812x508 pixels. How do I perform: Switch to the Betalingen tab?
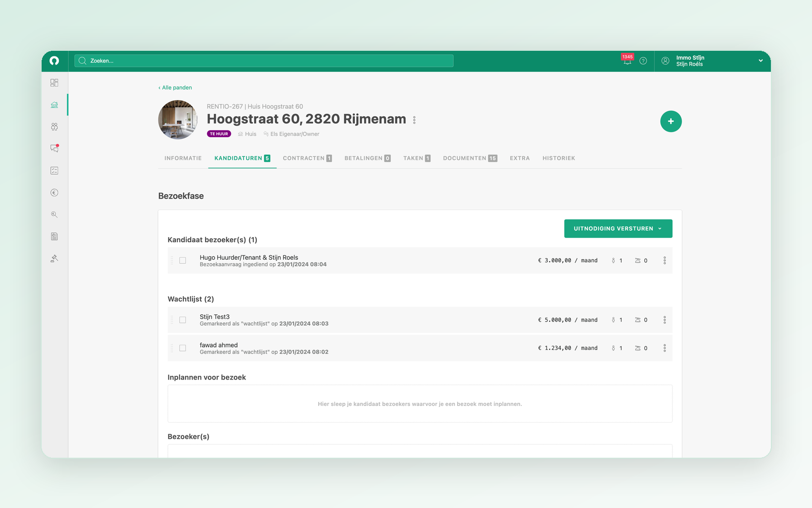coord(367,158)
